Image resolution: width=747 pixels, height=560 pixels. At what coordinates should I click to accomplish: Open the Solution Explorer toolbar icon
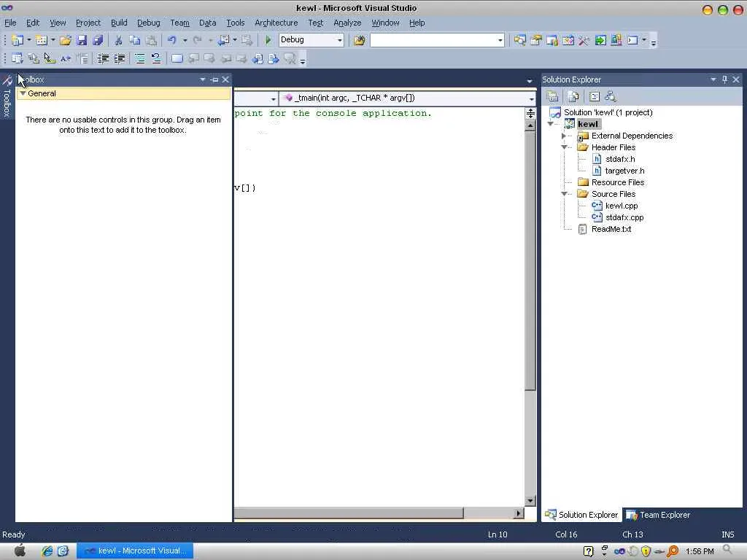pos(519,41)
